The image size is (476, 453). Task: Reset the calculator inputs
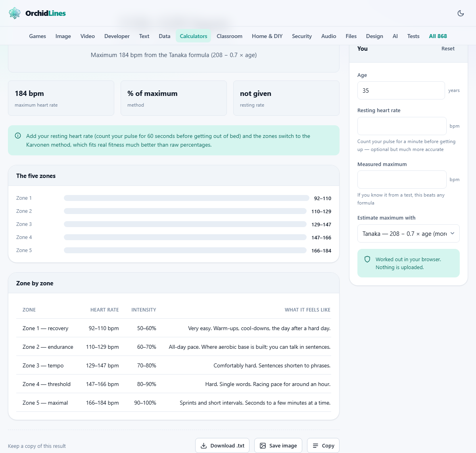point(448,49)
